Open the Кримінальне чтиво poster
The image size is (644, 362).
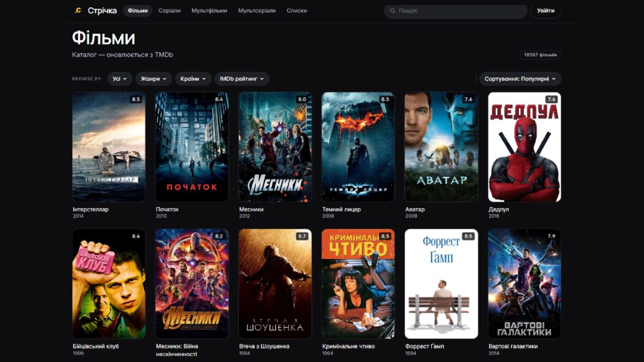(358, 284)
